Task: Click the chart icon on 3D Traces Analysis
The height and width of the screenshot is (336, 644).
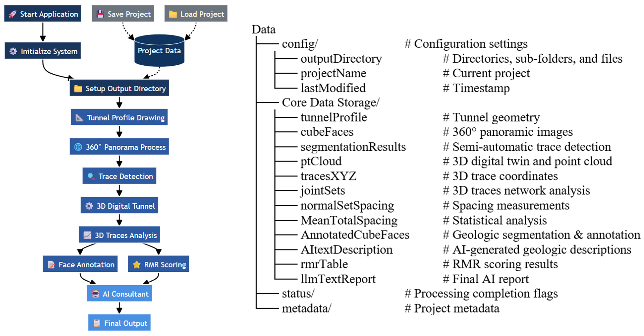Action: 87,235
